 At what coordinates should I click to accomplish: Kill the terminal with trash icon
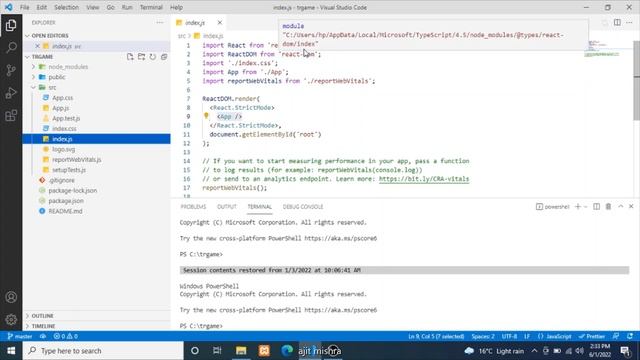pyautogui.click(x=608, y=207)
